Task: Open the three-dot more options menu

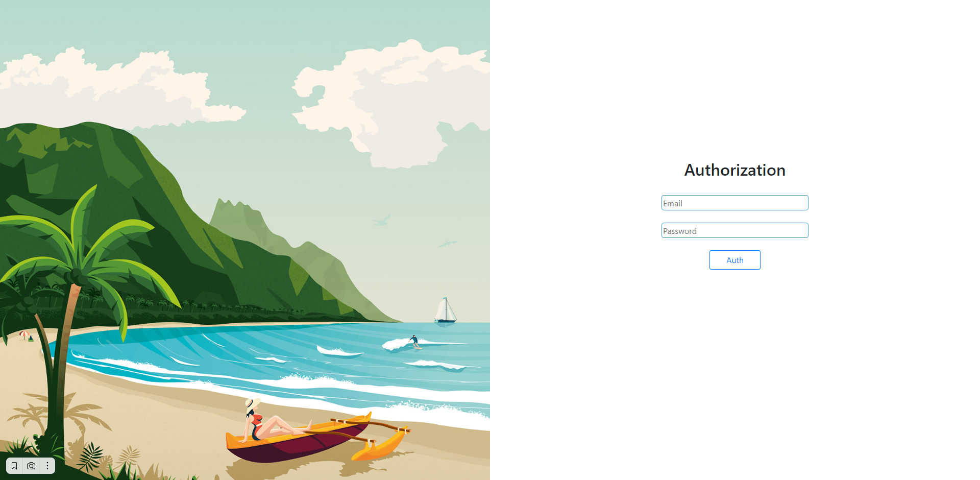Action: pyautogui.click(x=47, y=466)
